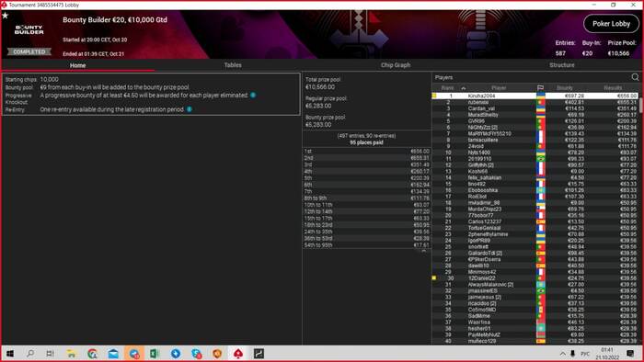The width and height of the screenshot is (644, 362).
Task: Switch to the Tables tab
Action: click(x=233, y=65)
